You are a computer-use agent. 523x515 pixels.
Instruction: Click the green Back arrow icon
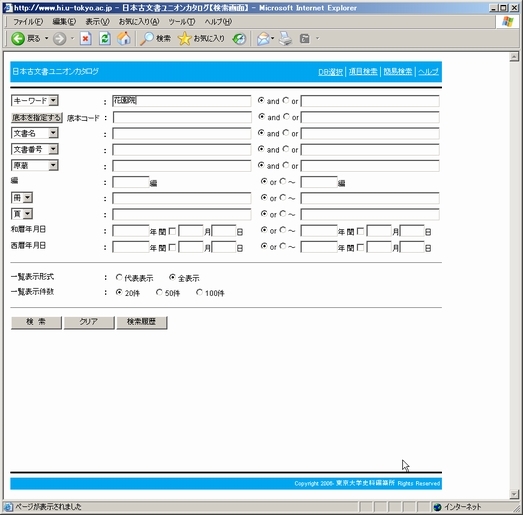(x=18, y=39)
